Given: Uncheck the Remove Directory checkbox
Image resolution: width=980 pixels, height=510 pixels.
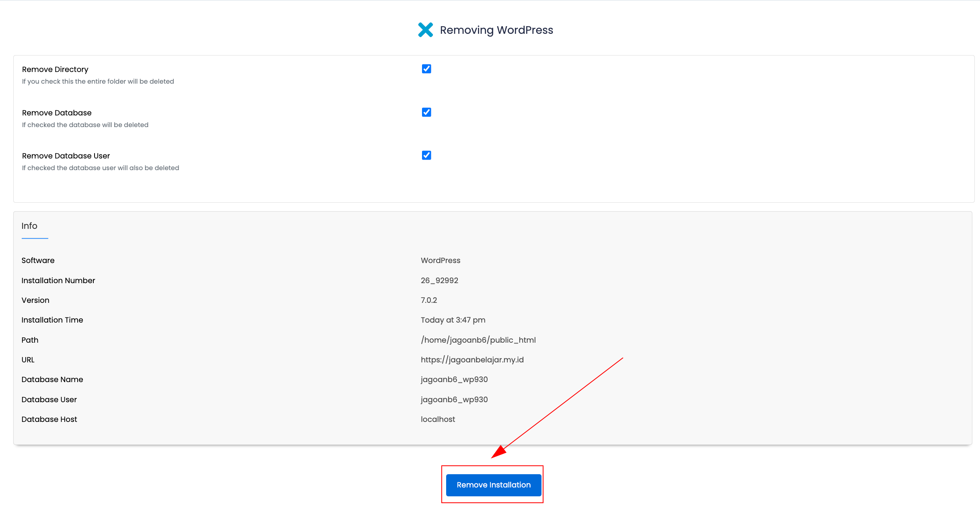Looking at the screenshot, I should 426,69.
